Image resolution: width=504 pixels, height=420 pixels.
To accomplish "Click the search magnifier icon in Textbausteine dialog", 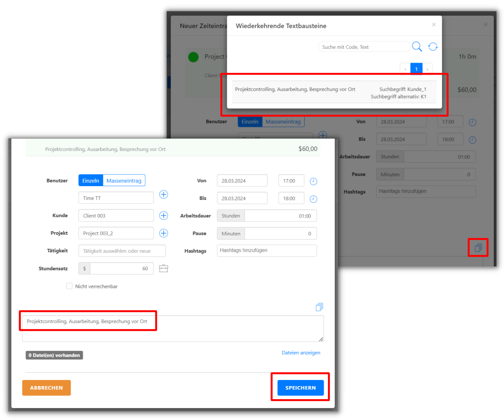I will (x=417, y=47).
